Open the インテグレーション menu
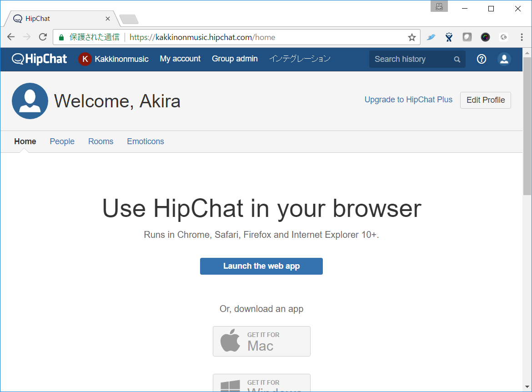The width and height of the screenshot is (532, 392). pos(300,59)
